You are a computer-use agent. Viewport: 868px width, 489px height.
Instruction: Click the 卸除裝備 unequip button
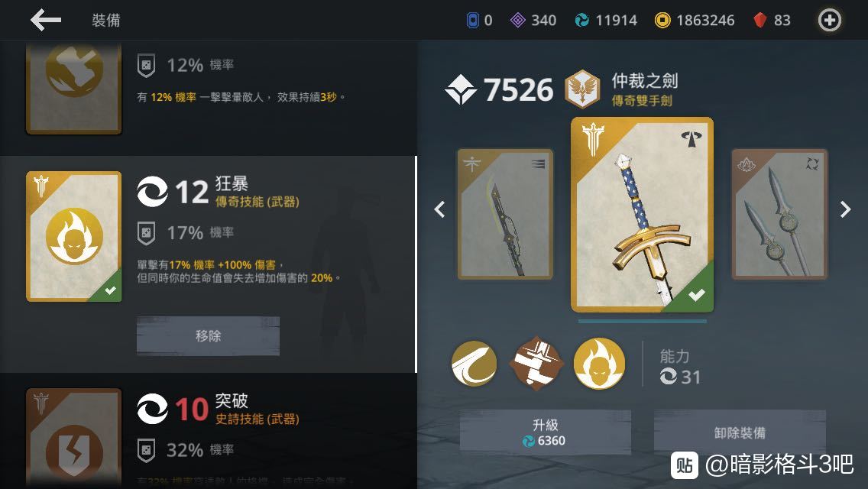[740, 432]
